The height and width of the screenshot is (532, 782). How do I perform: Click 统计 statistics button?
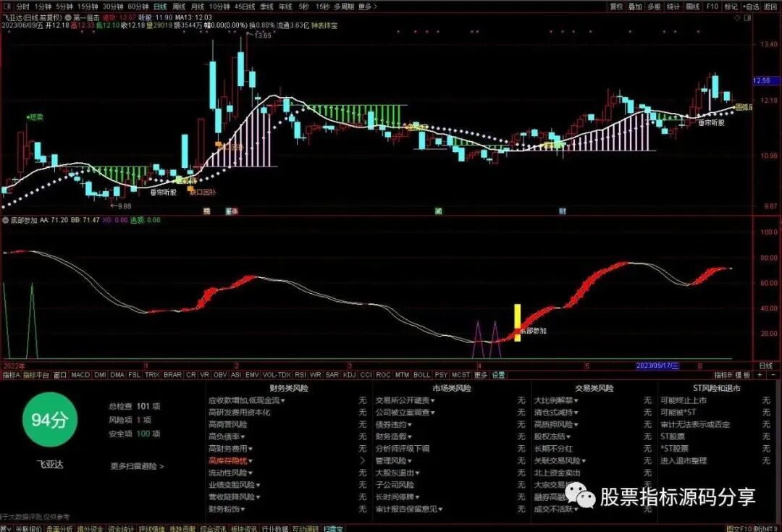(x=673, y=7)
